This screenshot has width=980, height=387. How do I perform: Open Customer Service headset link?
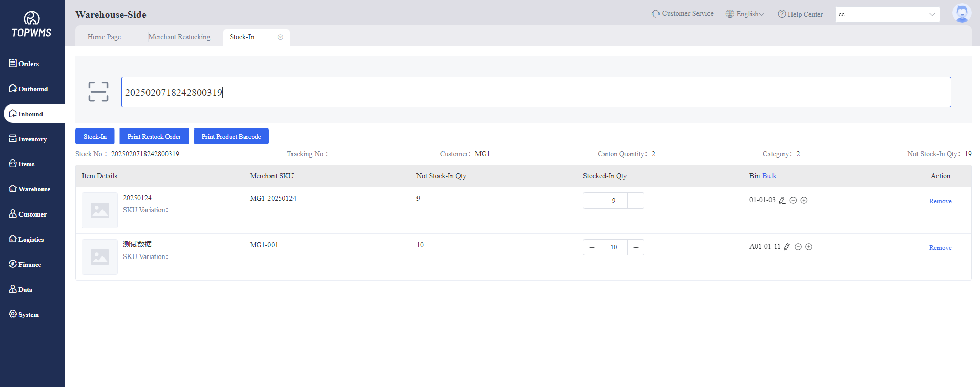point(682,14)
